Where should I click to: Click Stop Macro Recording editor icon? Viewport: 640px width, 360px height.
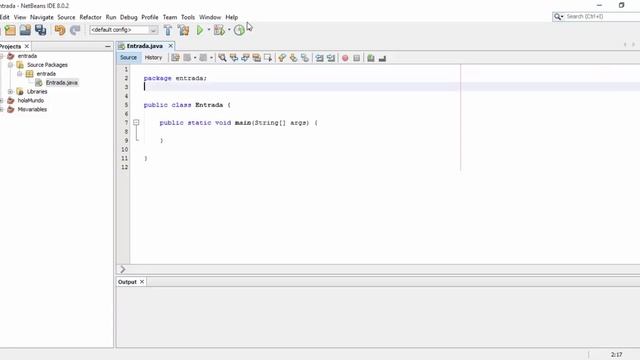356,58
